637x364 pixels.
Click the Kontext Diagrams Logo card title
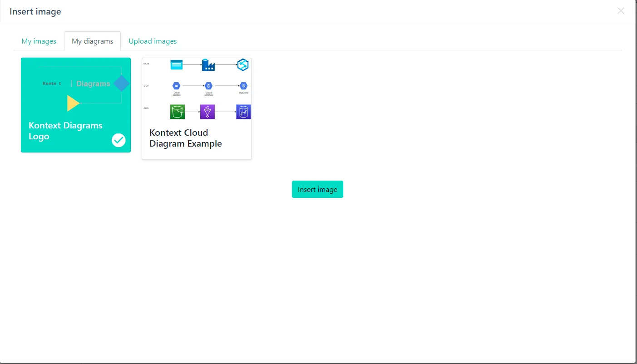(x=65, y=131)
